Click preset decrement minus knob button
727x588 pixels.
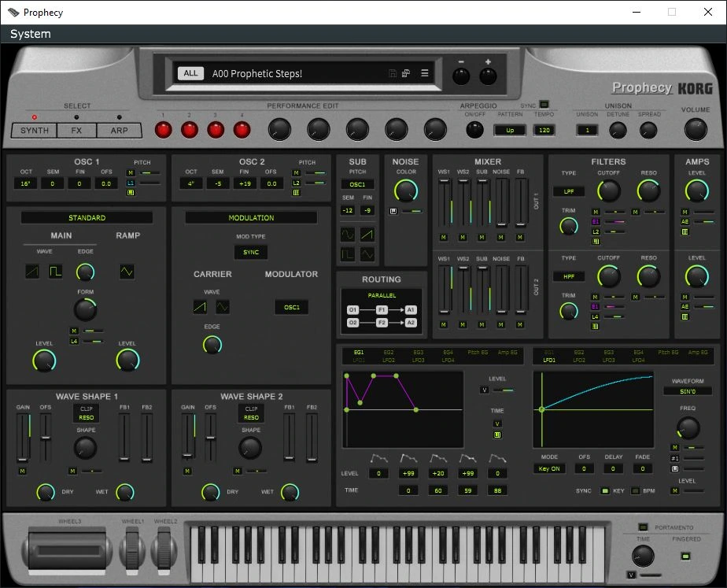461,76
